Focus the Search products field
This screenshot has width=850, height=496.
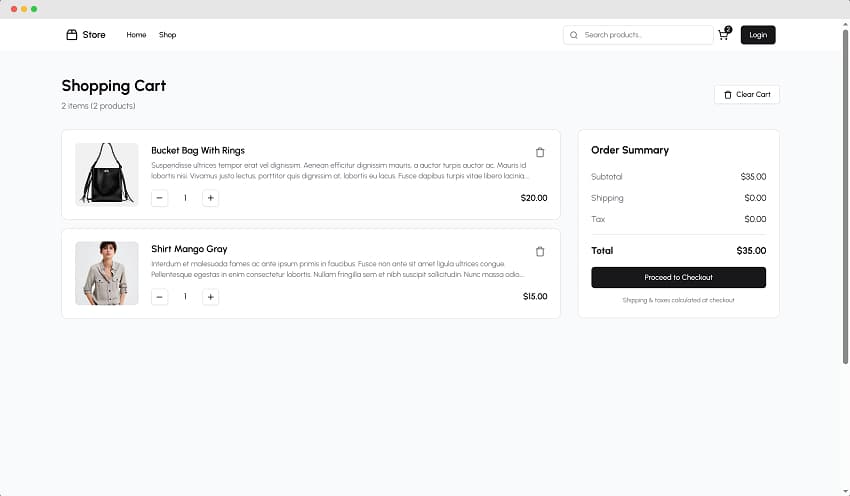click(638, 35)
